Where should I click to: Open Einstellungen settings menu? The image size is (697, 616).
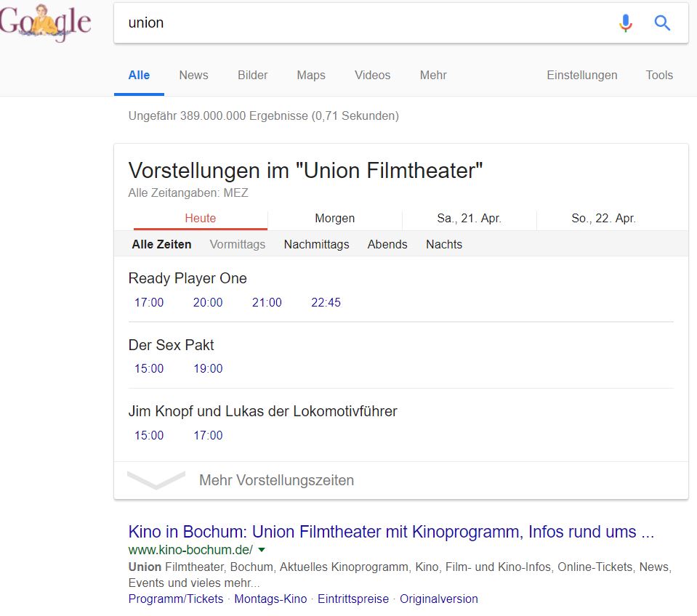pos(582,75)
